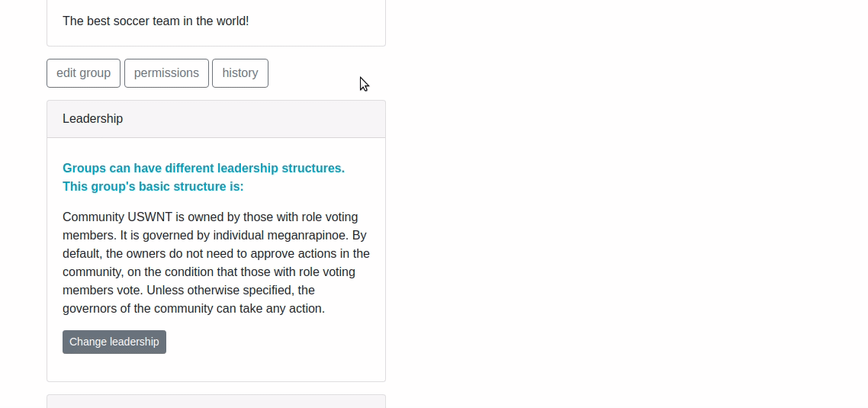868x408 pixels.
Task: Click the line starting "members. It is governed"
Action: click(x=214, y=236)
